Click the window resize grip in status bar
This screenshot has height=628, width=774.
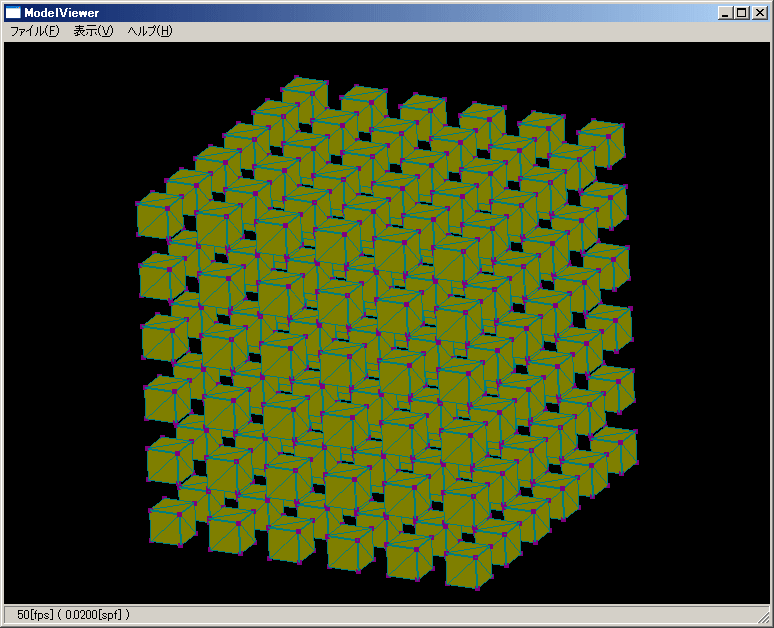764,617
